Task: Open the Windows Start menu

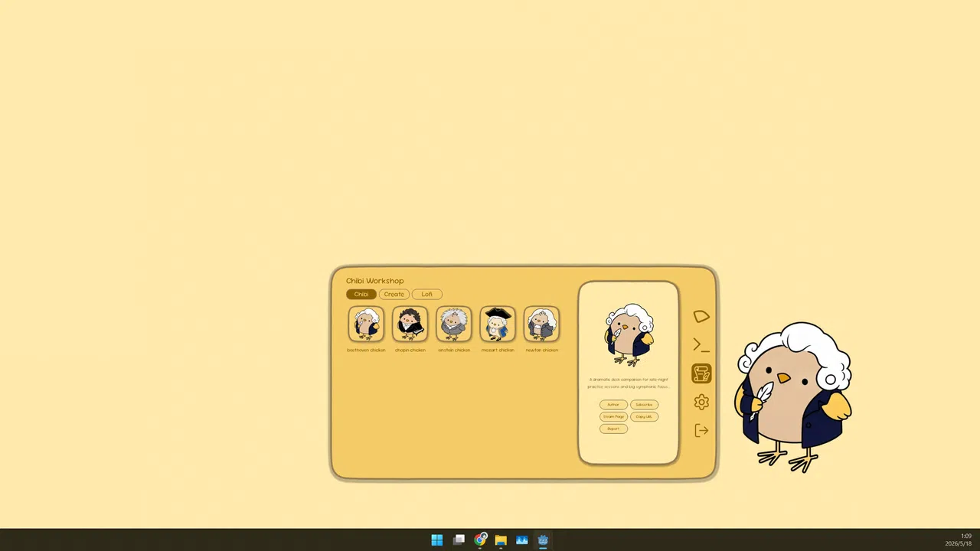Action: (x=437, y=540)
